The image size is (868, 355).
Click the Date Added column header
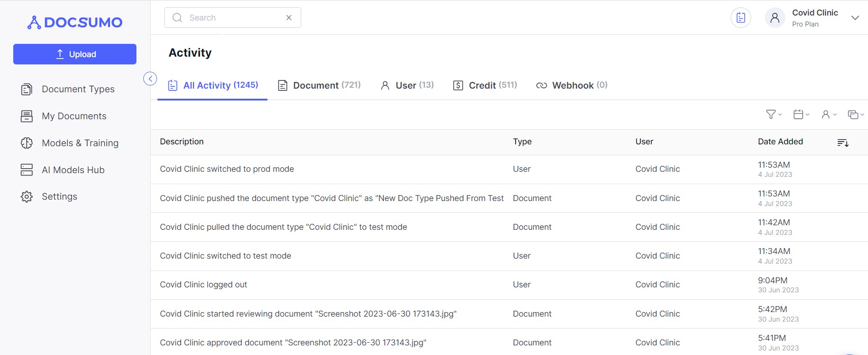(x=780, y=142)
